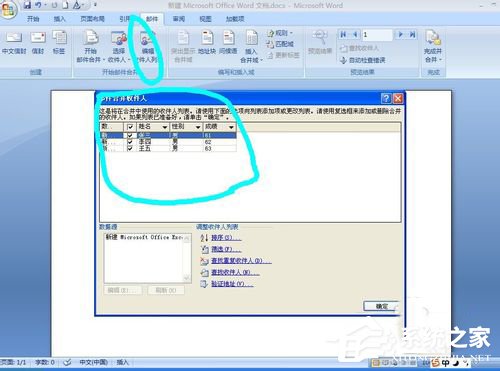Click the Undo arrow in quick access toolbar
This screenshot has height=371, width=500.
tap(38, 5)
